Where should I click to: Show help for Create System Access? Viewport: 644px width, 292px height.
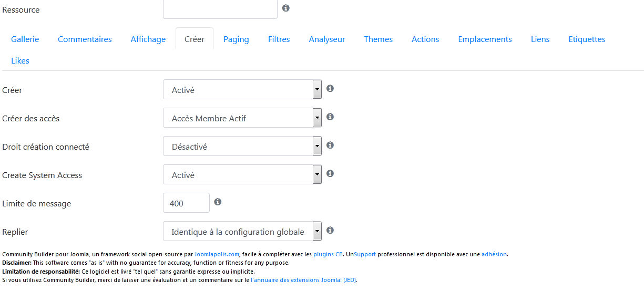330,173
